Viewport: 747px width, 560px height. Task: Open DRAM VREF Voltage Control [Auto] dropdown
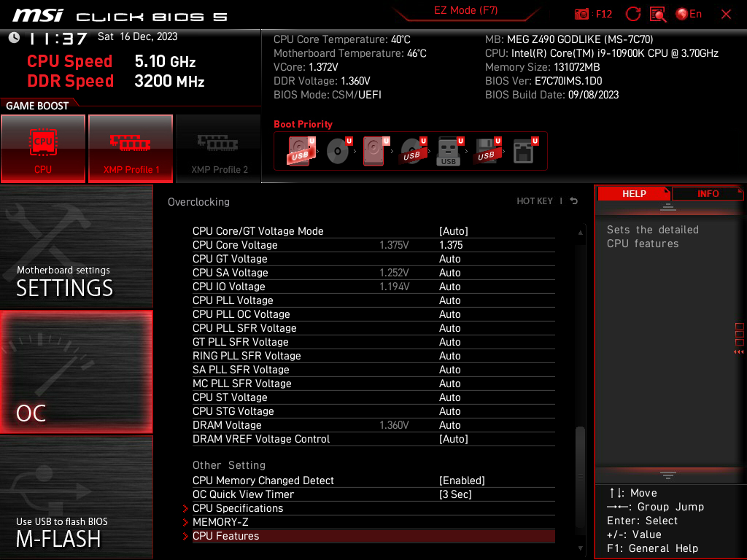tap(454, 438)
